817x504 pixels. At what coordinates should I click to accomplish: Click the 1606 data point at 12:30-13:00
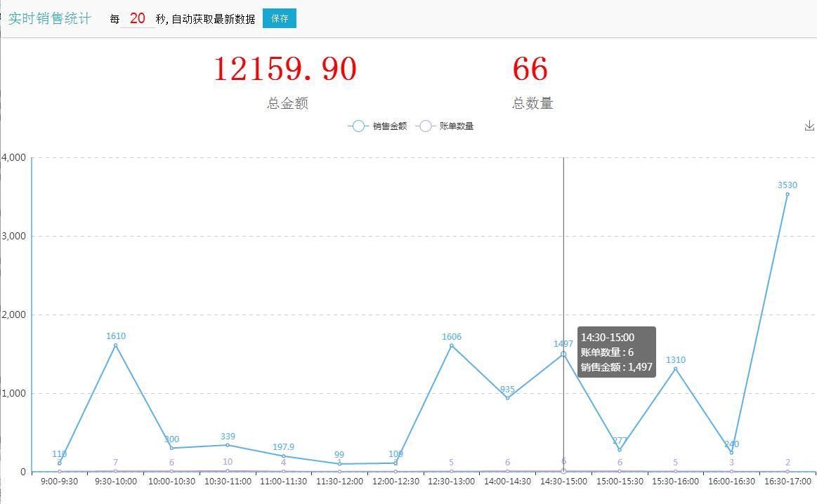[452, 345]
